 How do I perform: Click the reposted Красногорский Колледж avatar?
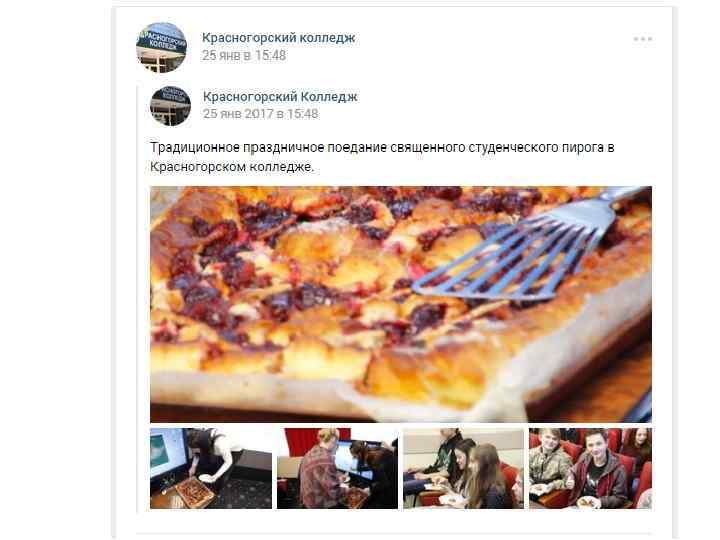(x=170, y=106)
